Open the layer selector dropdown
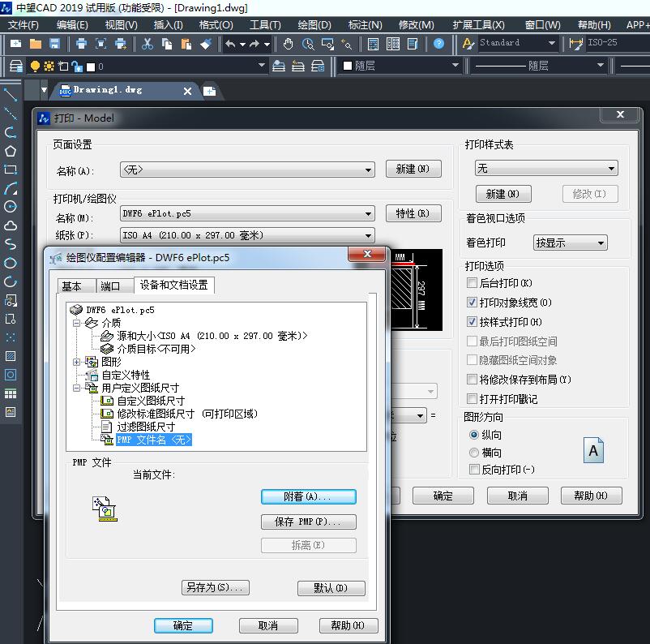650x644 pixels. 261,66
